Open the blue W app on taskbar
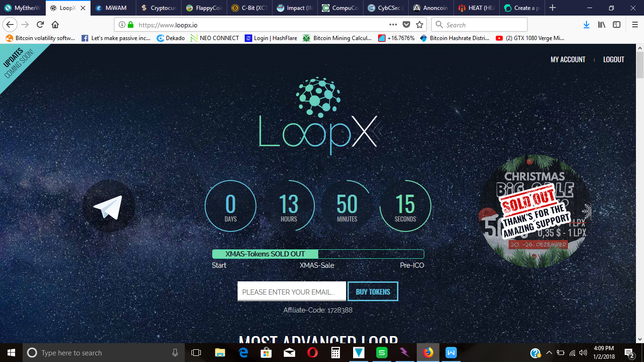This screenshot has height=362, width=644. point(451,353)
